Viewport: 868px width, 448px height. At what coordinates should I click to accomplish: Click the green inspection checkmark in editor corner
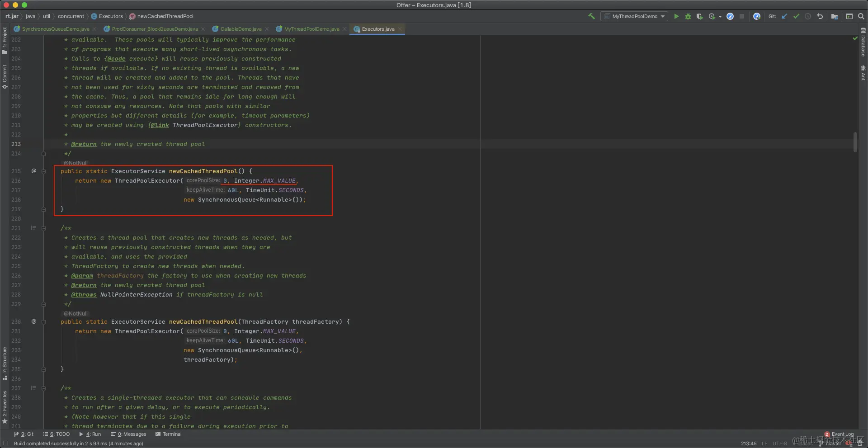coord(855,38)
